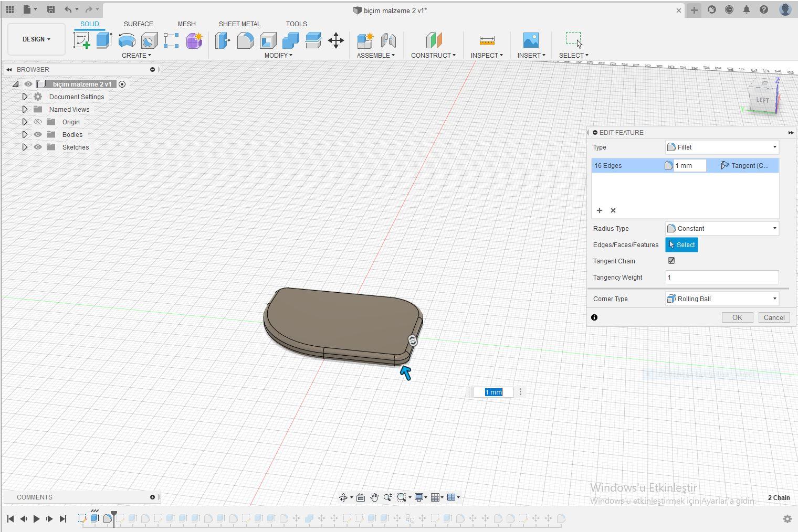Viewport: 798px width, 532px height.
Task: Open the data panel grid icon
Action: click(10, 9)
